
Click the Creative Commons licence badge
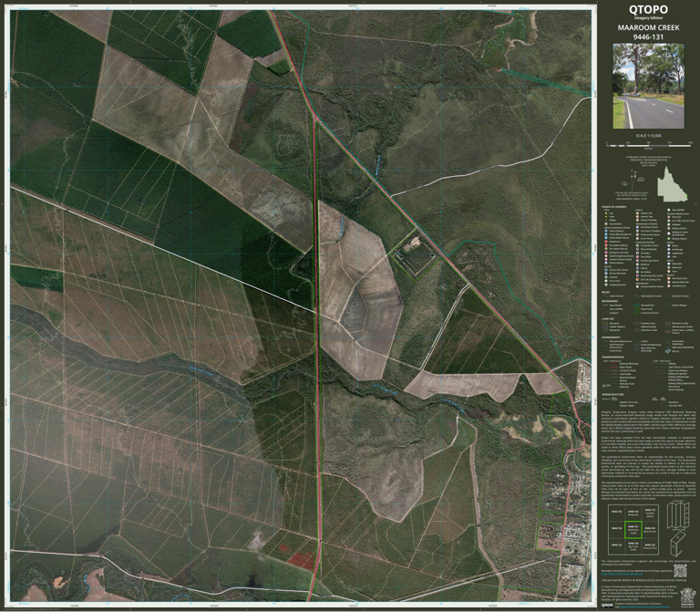[x=607, y=606]
